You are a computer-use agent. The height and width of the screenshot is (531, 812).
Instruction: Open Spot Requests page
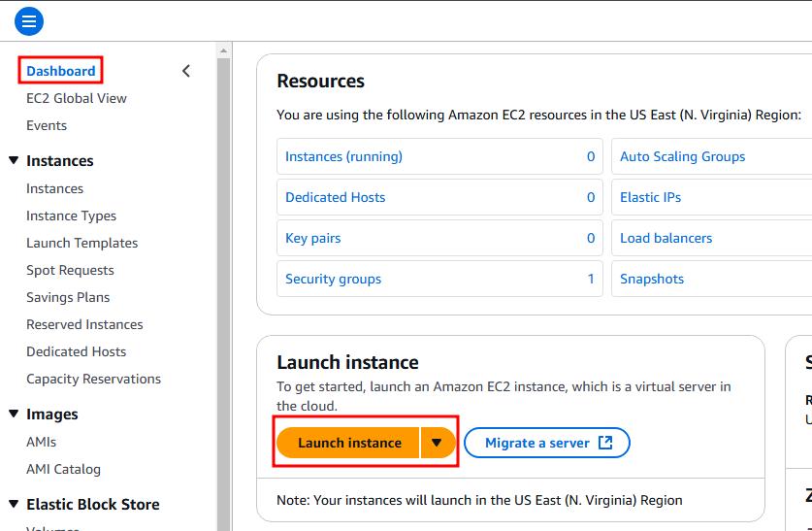pos(71,271)
